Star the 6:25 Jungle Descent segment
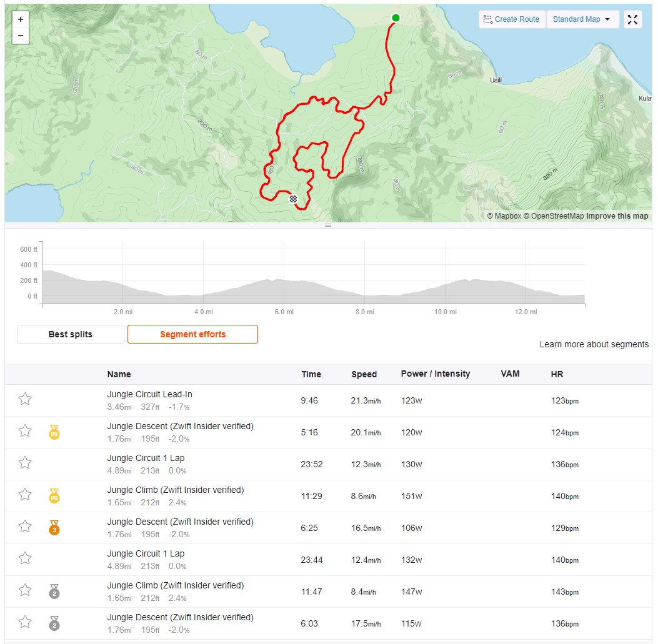Viewport: 658px width, 644px height. (x=25, y=526)
